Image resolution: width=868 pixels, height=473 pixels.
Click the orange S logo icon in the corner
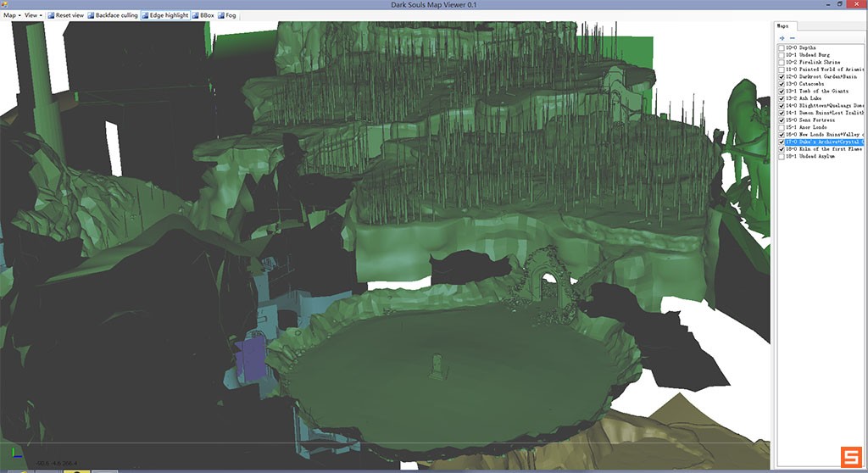[x=849, y=456]
